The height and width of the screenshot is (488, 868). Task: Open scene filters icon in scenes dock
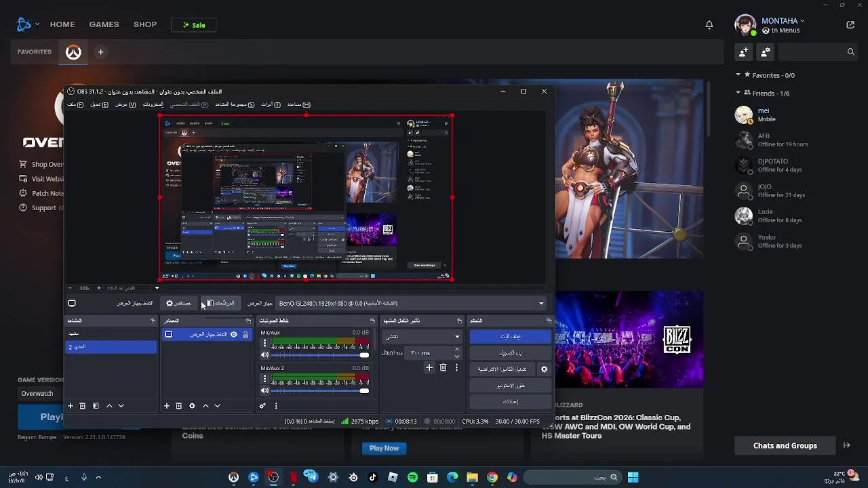pos(96,406)
